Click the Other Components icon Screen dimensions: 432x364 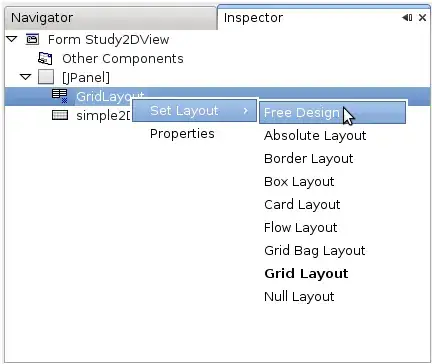coord(45,58)
